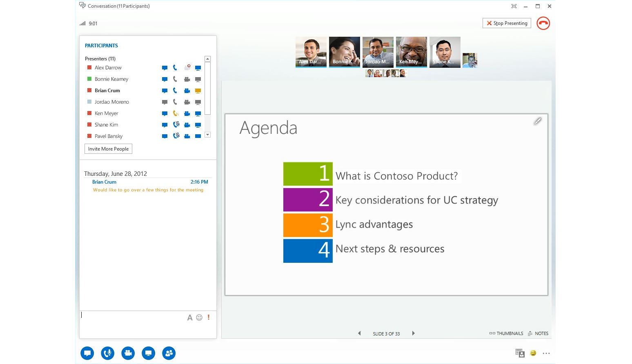This screenshot has height=364, width=632.
Task: Click Brian Crum's orange sharing monitor icon
Action: (198, 91)
